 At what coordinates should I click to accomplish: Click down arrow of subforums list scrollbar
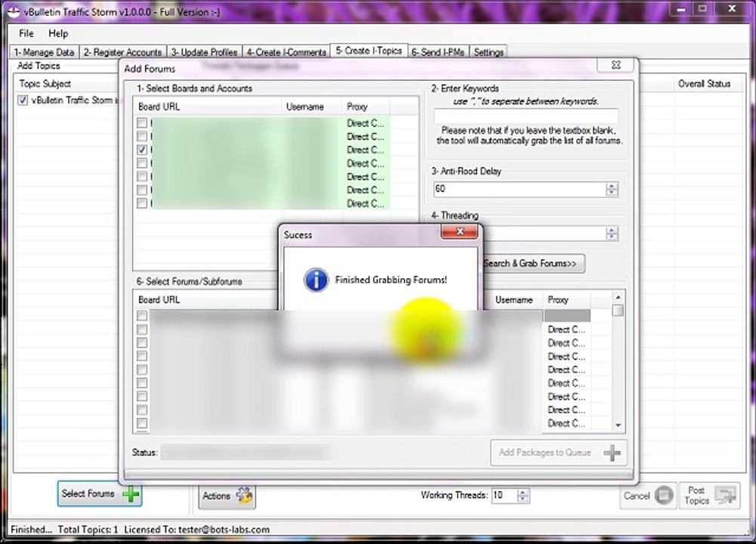click(x=618, y=425)
